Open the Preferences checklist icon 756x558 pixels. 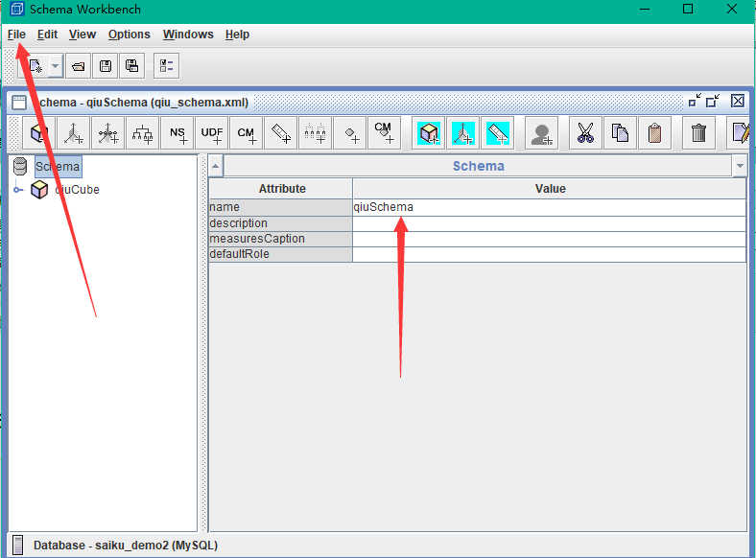coord(166,66)
